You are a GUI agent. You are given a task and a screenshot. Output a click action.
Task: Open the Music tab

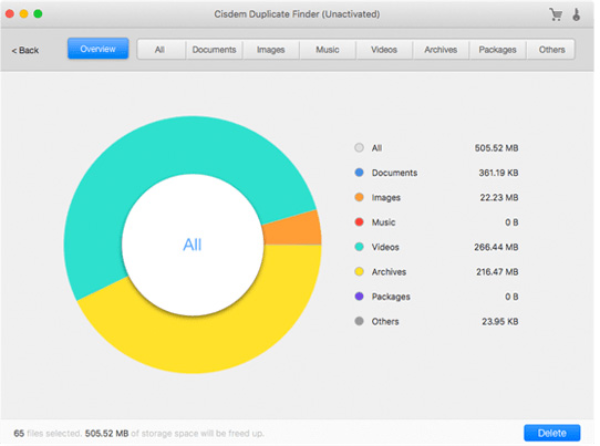click(327, 49)
